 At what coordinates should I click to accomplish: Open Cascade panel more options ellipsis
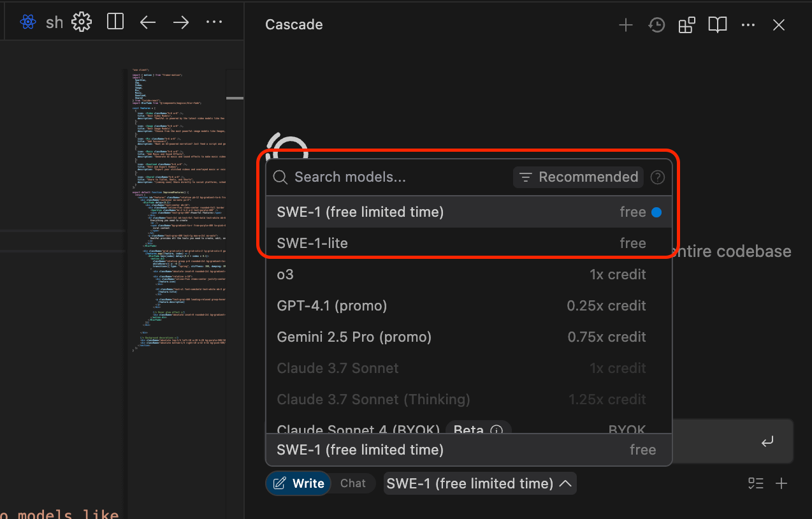[748, 25]
